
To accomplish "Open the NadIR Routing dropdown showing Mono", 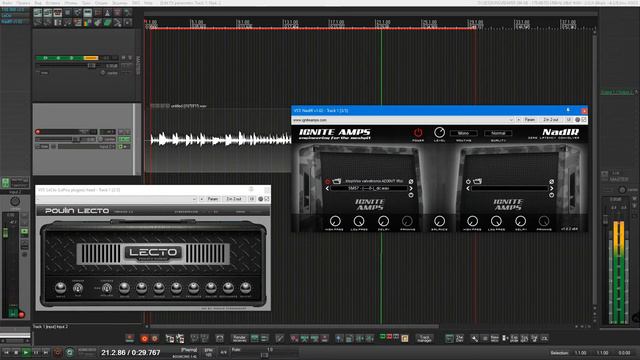I will (463, 133).
